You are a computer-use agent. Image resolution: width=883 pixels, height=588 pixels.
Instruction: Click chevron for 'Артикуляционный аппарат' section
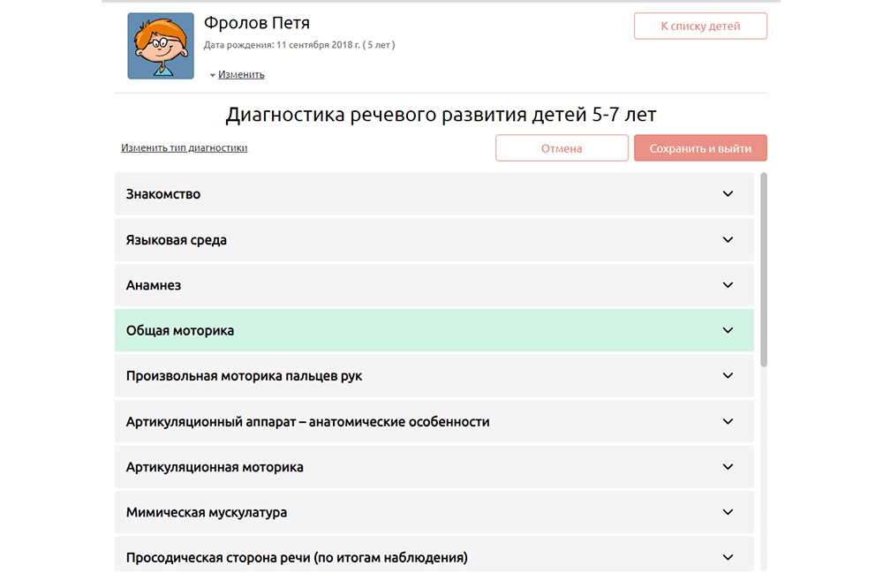[728, 422]
